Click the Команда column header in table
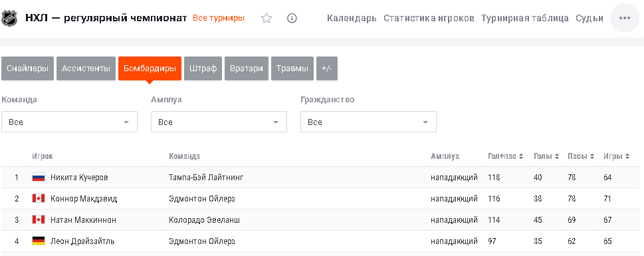The width and height of the screenshot is (644, 256). point(184,156)
